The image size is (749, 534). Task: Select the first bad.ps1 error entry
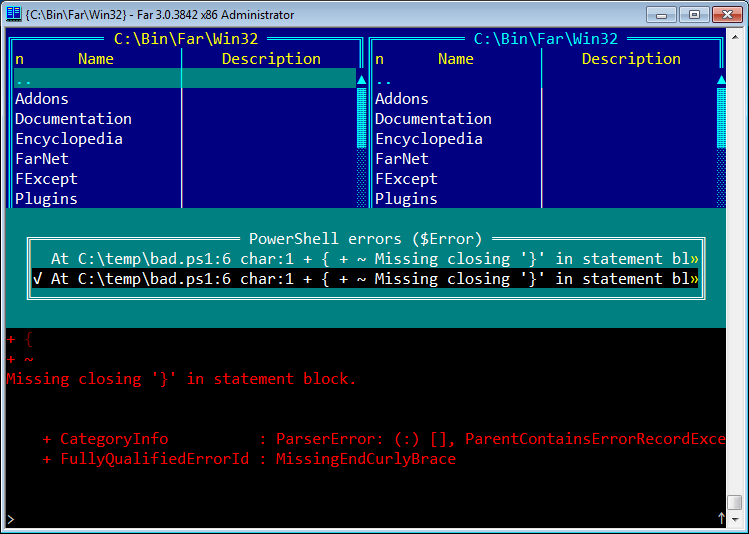(x=366, y=258)
